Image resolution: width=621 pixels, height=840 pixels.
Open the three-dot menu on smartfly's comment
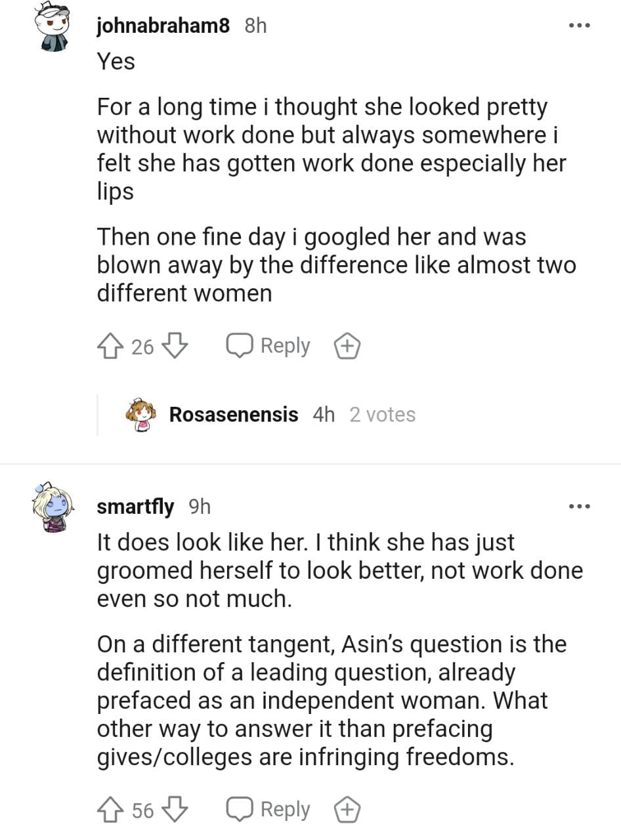pyautogui.click(x=580, y=507)
